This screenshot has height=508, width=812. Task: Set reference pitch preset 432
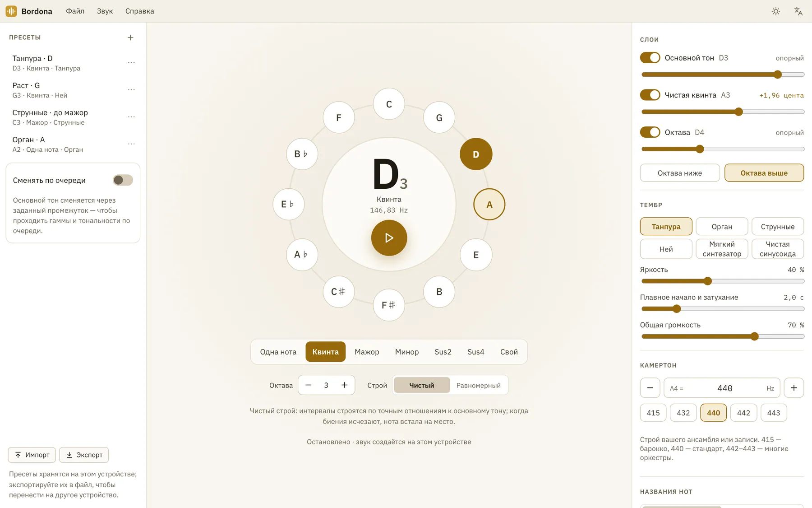[x=683, y=413]
